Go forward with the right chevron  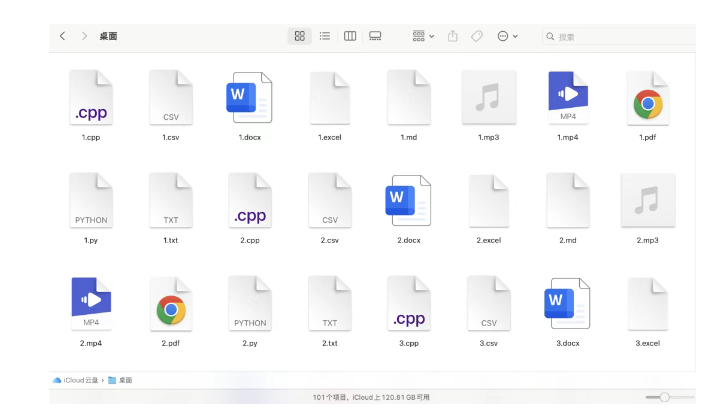point(84,36)
